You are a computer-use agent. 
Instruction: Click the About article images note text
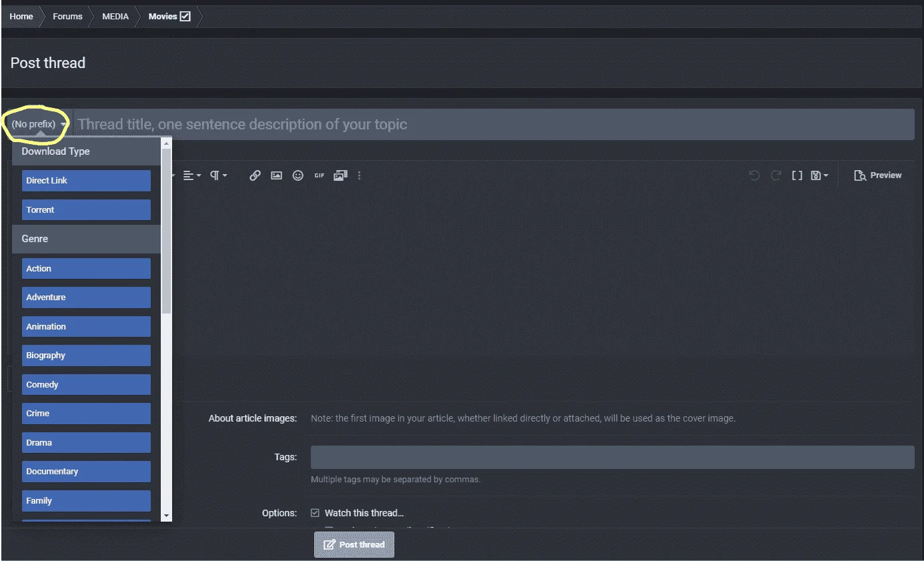(523, 419)
